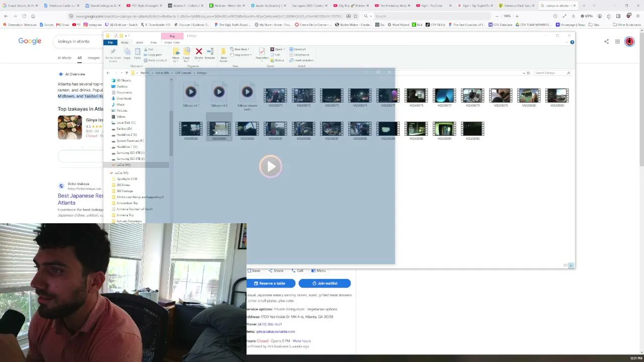This screenshot has width=644, height=362.
Task: Click Call button on restaurant panel
Action: pos(298,271)
